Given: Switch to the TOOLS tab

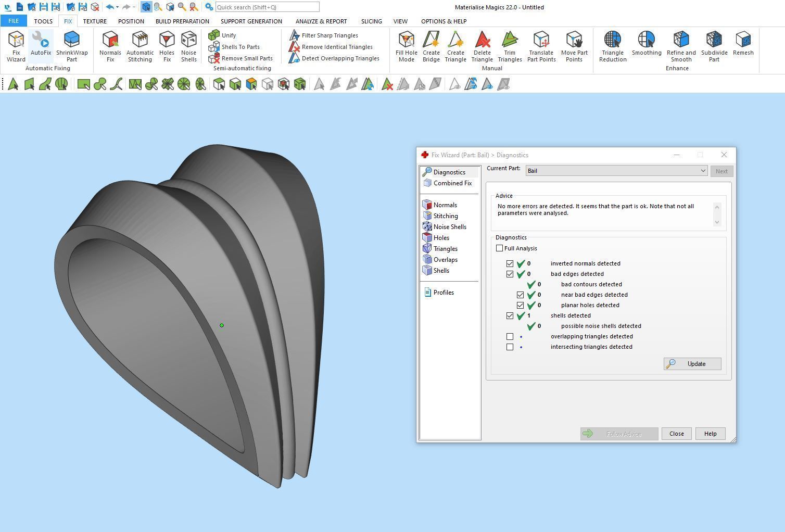Looking at the screenshot, I should pos(43,21).
